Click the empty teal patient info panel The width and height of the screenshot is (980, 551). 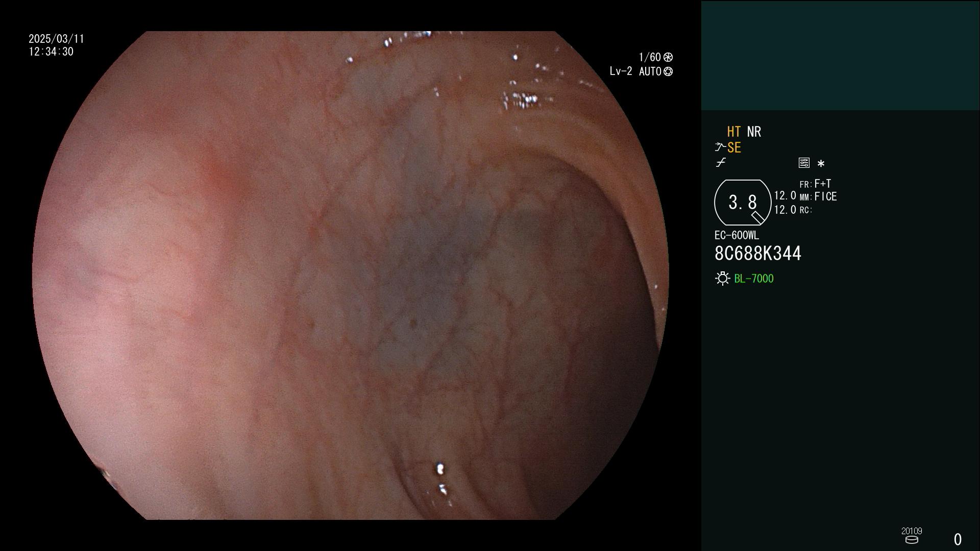[840, 55]
